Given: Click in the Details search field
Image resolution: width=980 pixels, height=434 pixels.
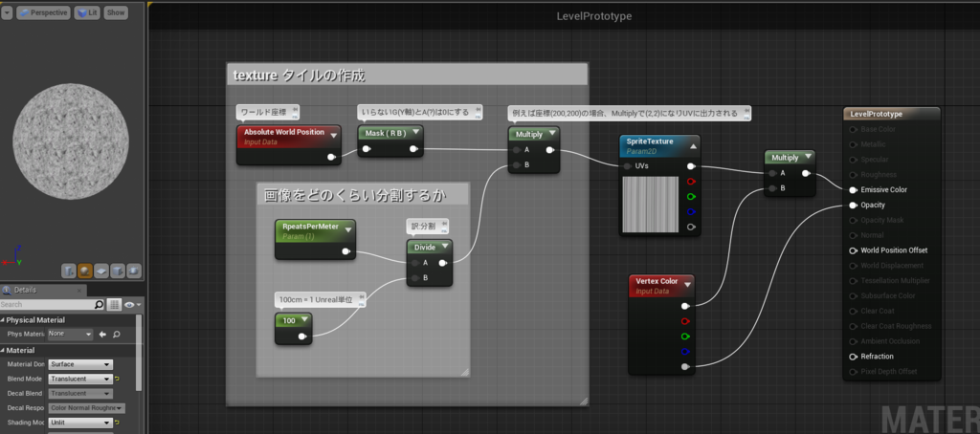Looking at the screenshot, I should (46, 305).
